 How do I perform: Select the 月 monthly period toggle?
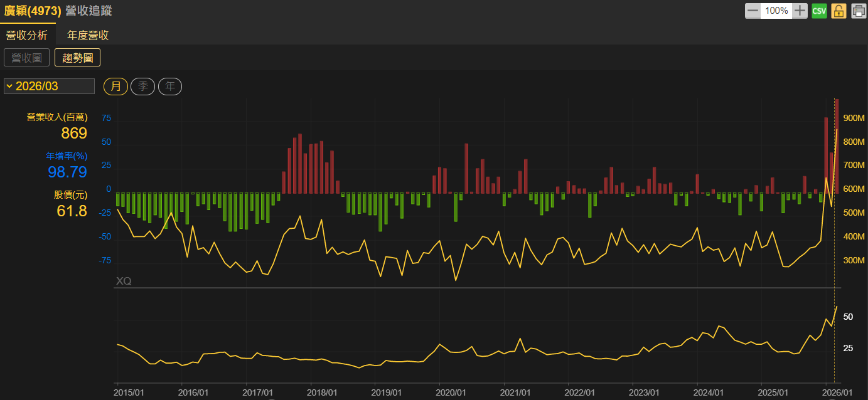115,87
